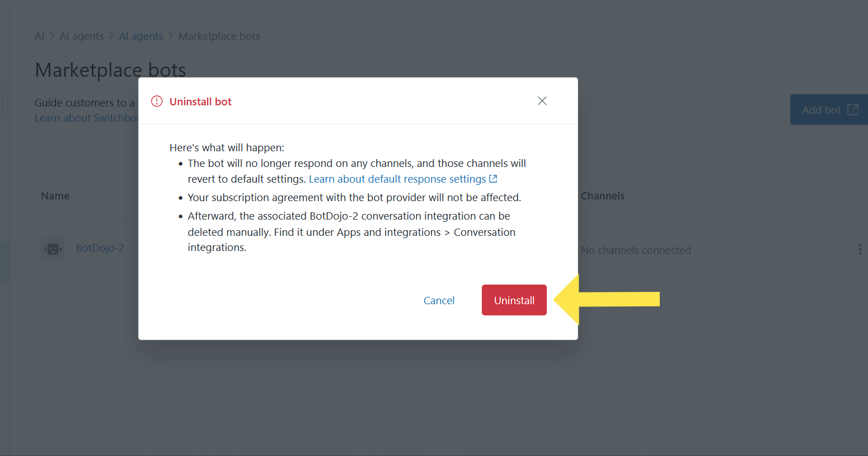
Task: Close the Uninstall bot dialog with X
Action: click(542, 101)
